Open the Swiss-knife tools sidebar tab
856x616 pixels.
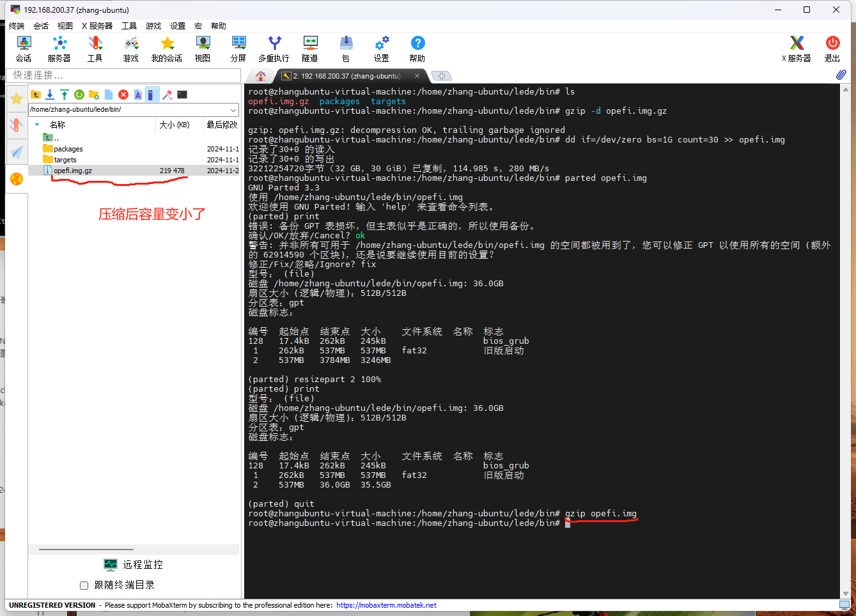pos(17,125)
